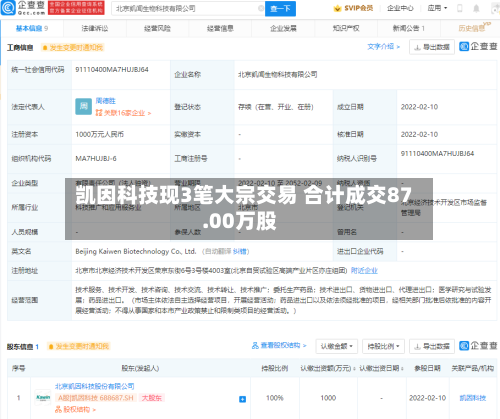This screenshot has height=419, width=500.
Task: Click the download icon in 工商信息 导出数据
Action: (417, 47)
